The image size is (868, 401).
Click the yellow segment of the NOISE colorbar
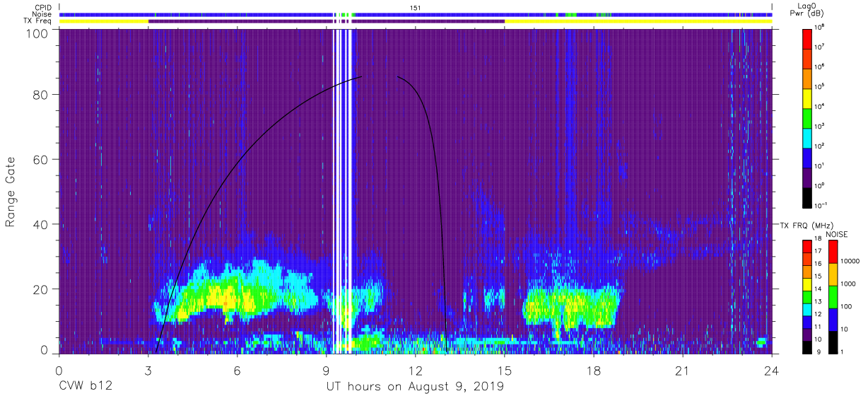pos(833,274)
